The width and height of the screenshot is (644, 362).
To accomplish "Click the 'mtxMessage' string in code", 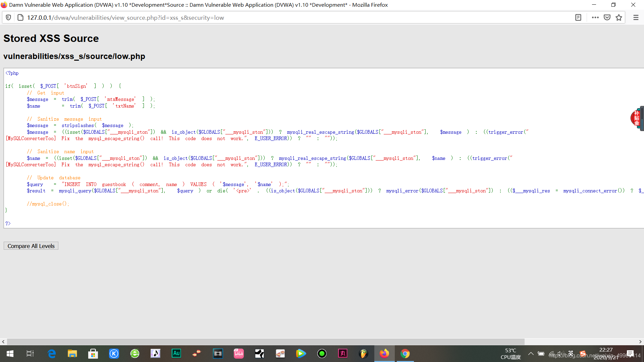I will 120,99.
